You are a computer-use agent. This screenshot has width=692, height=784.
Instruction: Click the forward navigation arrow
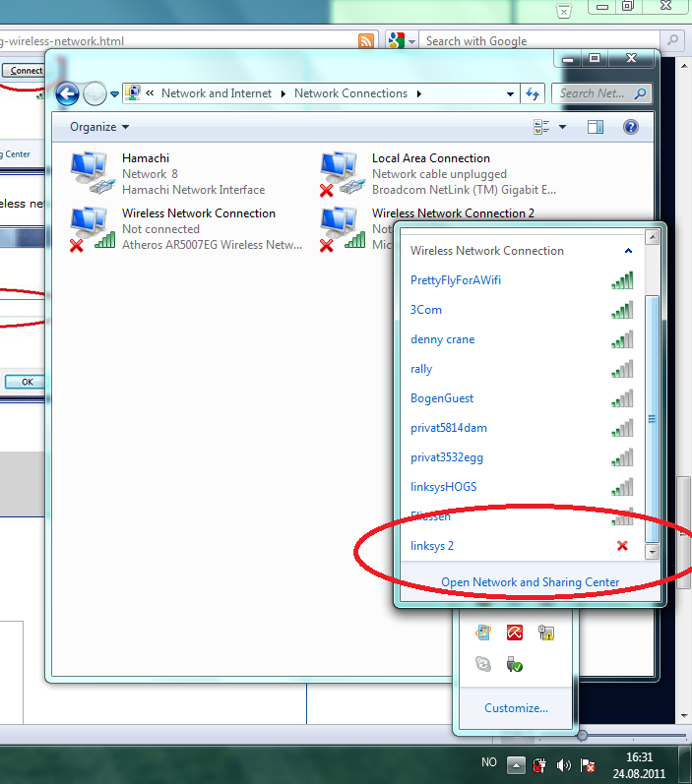[x=94, y=93]
